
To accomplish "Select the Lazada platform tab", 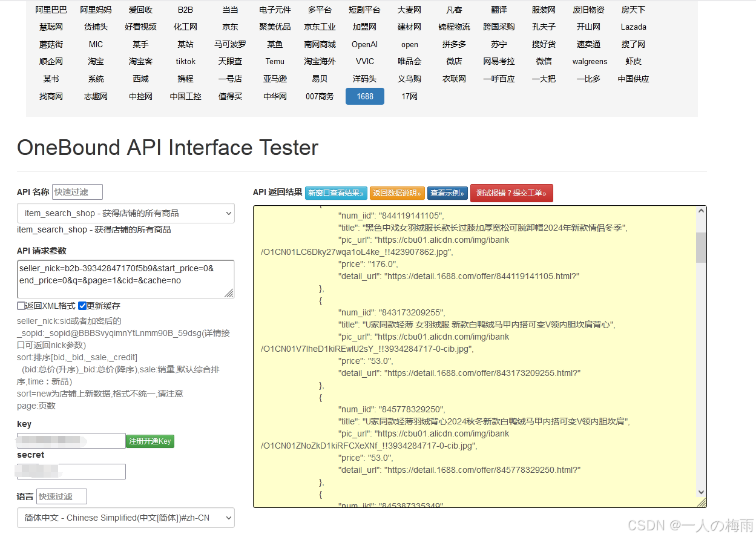I will click(634, 27).
